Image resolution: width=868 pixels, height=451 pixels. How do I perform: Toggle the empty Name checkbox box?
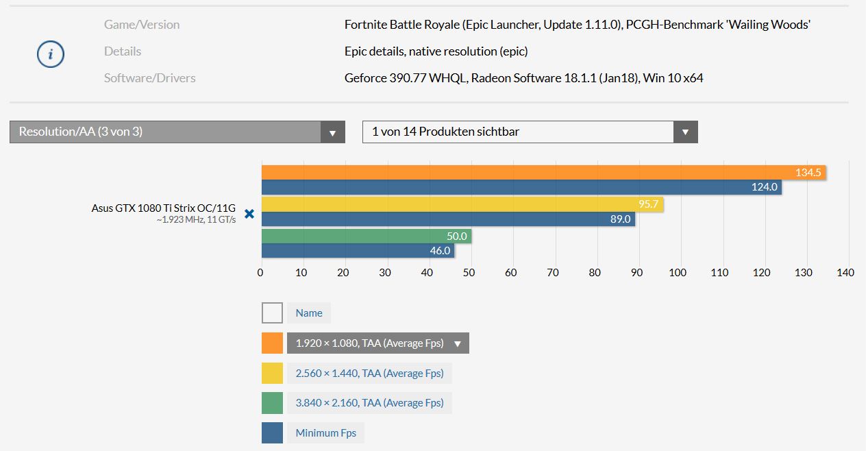pos(272,313)
